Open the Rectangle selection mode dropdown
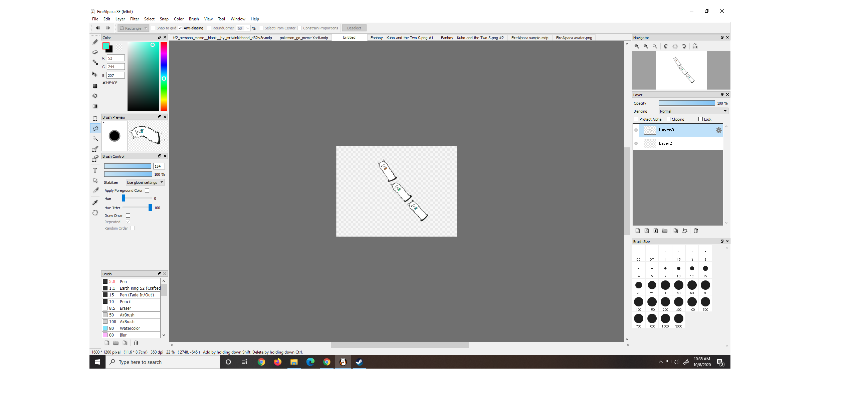The height and width of the screenshot is (401, 868). click(x=134, y=28)
